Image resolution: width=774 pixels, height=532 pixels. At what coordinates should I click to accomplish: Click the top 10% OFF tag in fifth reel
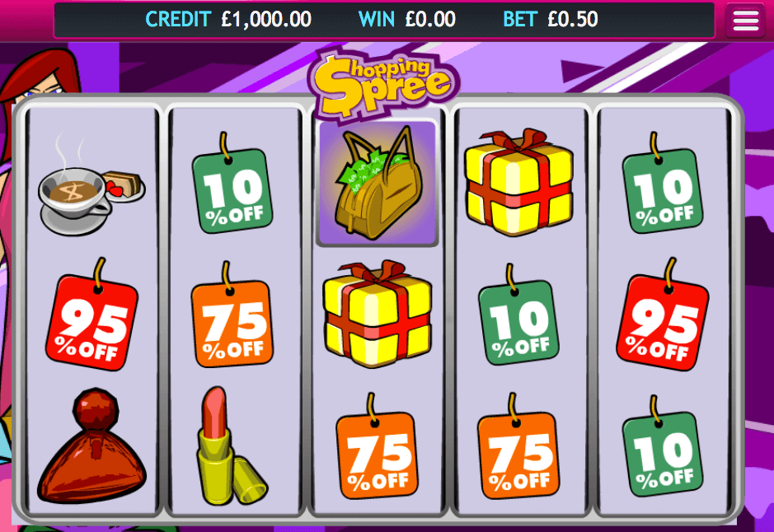click(x=663, y=183)
